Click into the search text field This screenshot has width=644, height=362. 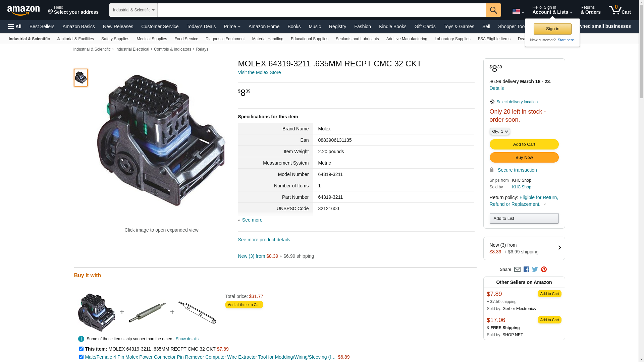322,10
